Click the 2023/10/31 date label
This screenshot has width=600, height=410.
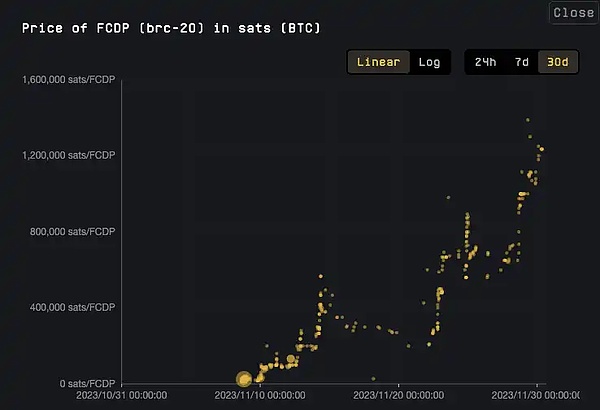[x=121, y=396]
